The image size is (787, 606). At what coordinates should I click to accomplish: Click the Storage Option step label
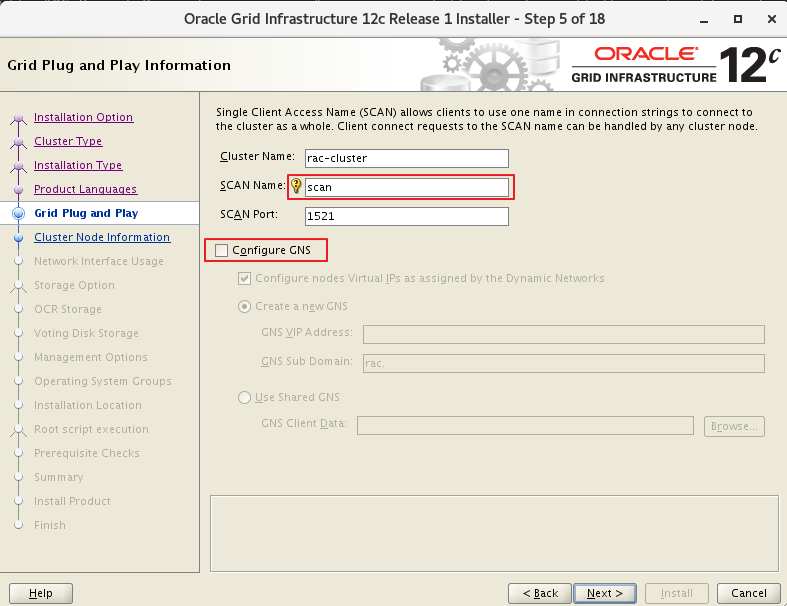74,285
